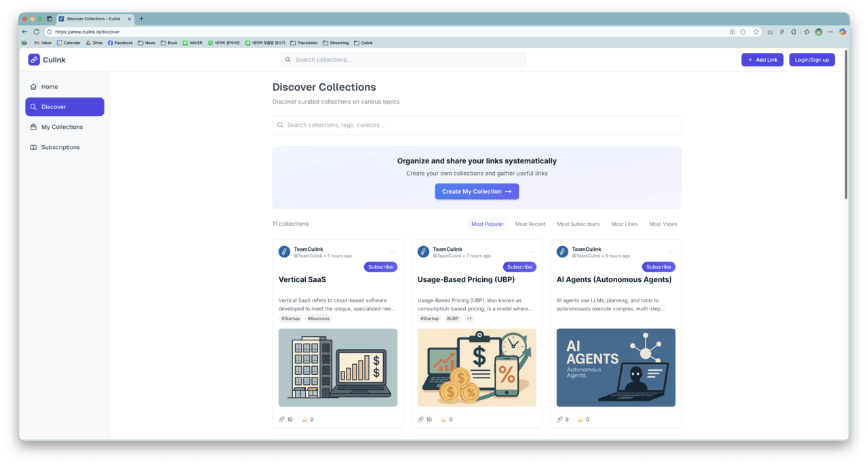Image resolution: width=868 pixels, height=465 pixels.
Task: Select the Most Subscribers sort tab
Action: pos(577,224)
